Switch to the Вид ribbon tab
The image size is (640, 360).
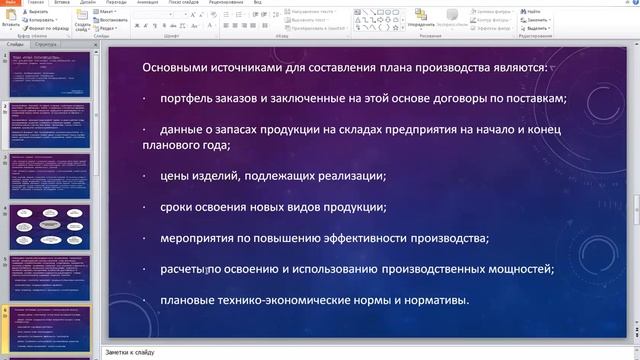pyautogui.click(x=258, y=2)
